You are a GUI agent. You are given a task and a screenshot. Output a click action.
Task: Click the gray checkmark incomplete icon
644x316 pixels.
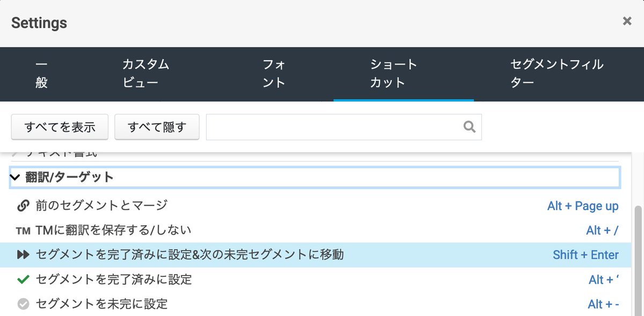(24, 303)
